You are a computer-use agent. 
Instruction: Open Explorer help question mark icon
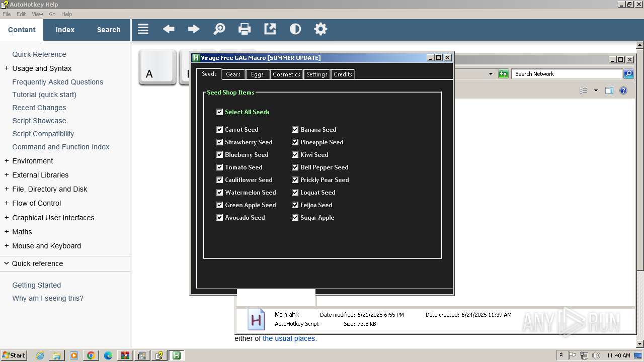point(623,90)
